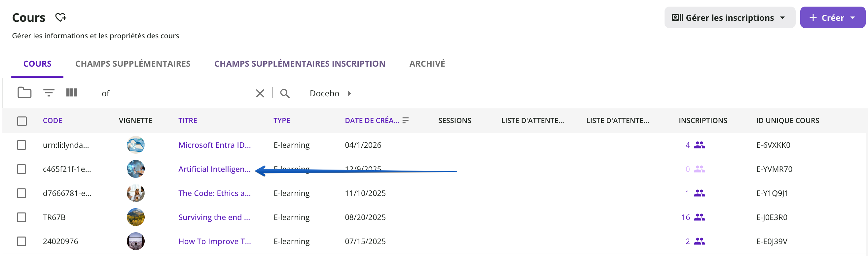The image size is (868, 256).
Task: Click the How To Improve course thumbnail
Action: tap(135, 241)
